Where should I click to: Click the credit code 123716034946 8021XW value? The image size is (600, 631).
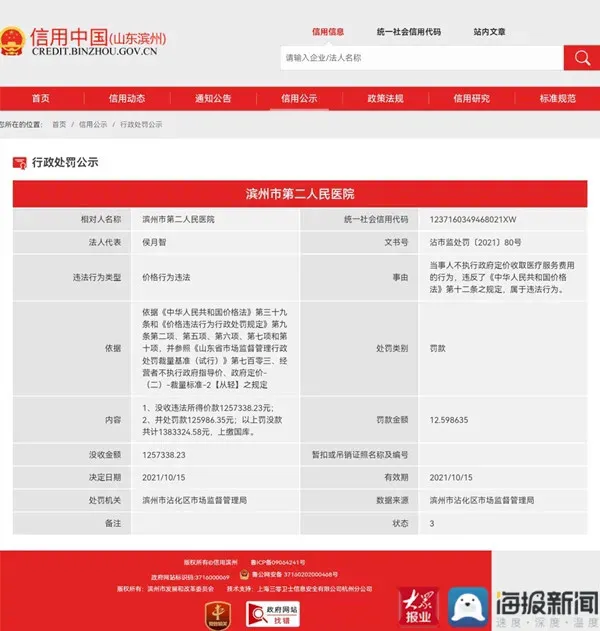click(x=473, y=220)
